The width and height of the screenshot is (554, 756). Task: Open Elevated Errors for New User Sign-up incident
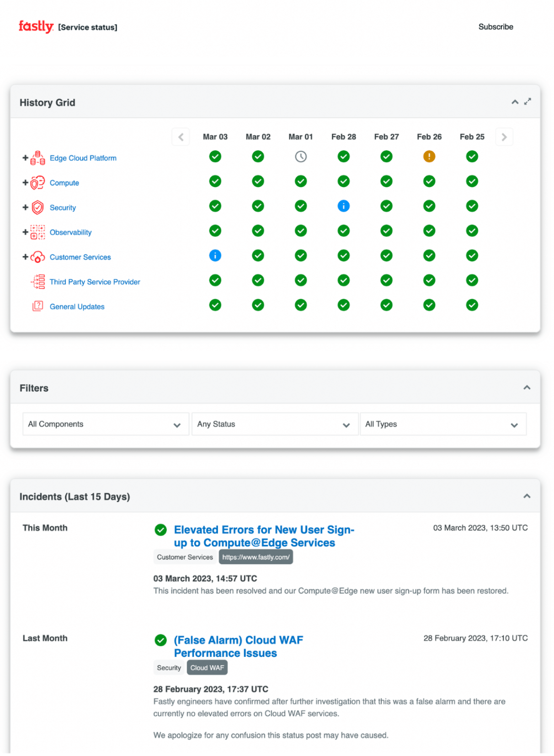pyautogui.click(x=264, y=536)
